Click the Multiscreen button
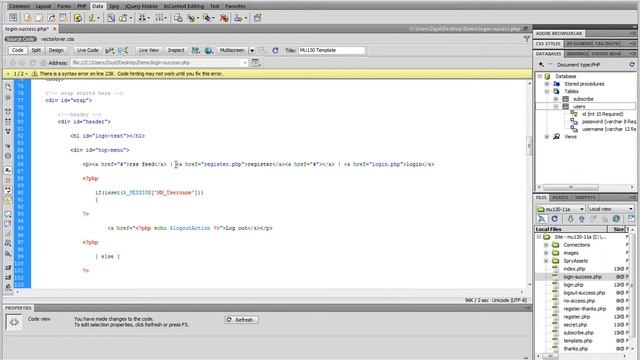Image resolution: width=640 pixels, height=360 pixels. click(232, 50)
